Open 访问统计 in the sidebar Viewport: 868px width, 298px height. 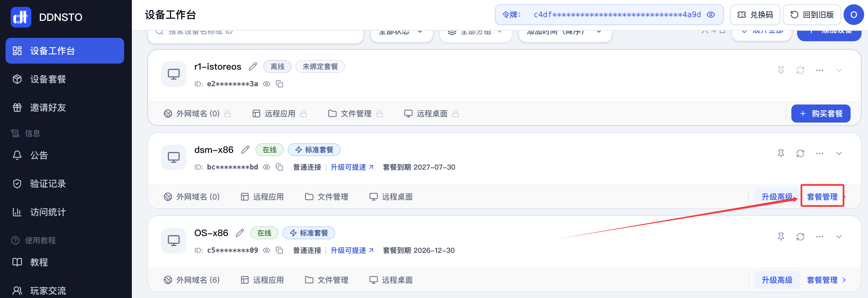click(65, 212)
